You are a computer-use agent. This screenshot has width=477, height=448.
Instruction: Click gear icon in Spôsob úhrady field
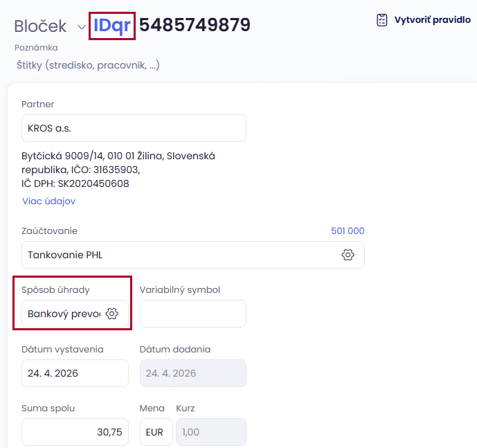(x=112, y=314)
